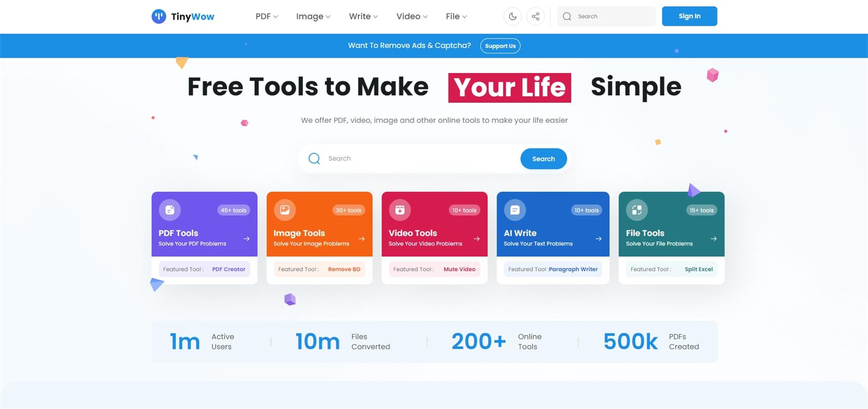Click the PDF Tools card document icon
The width and height of the screenshot is (868, 409).
(170, 210)
